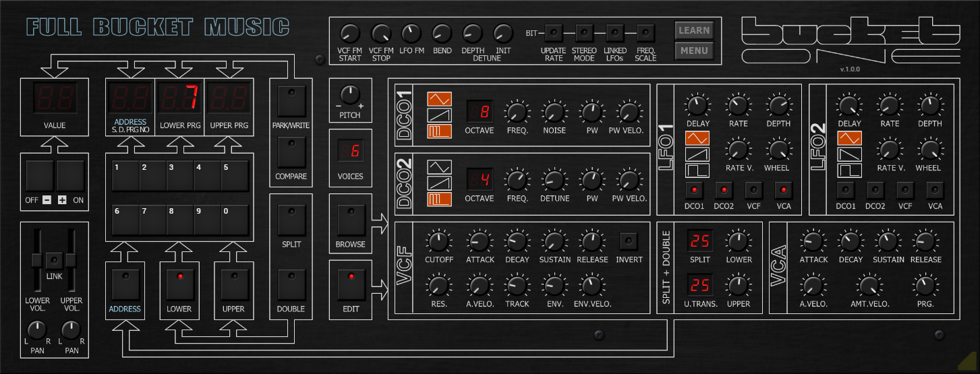Toggle LFO1 routing to VCA
This screenshot has height=374, width=980.
click(x=784, y=189)
